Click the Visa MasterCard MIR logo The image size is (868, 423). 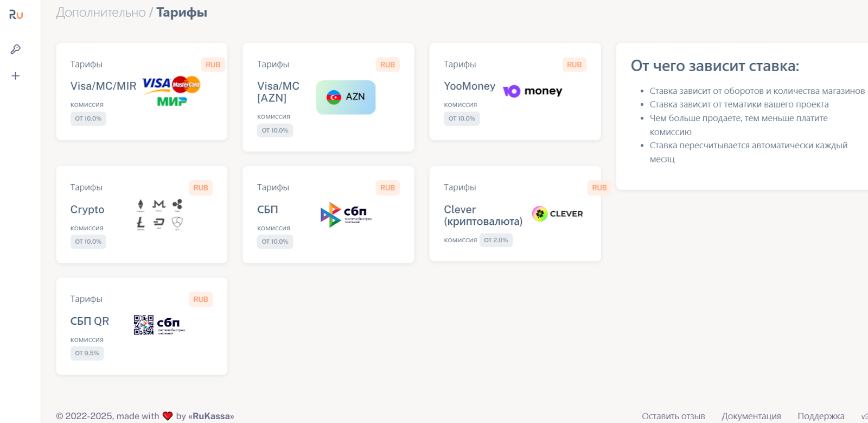pyautogui.click(x=171, y=91)
